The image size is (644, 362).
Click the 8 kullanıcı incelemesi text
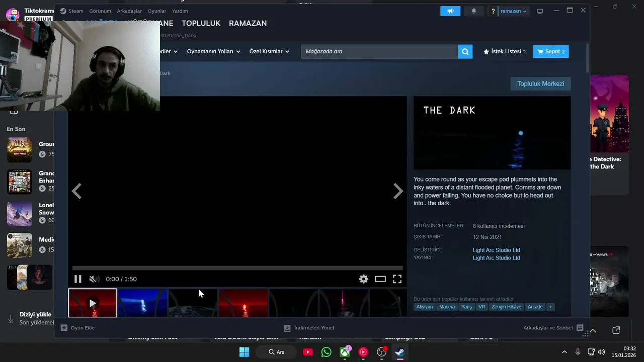coord(499,226)
